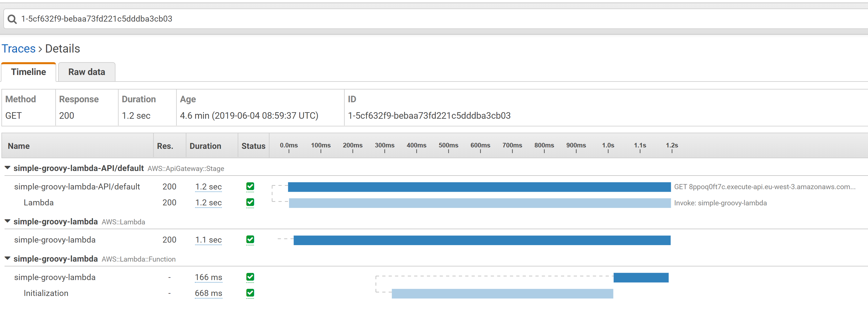
Task: Click the GET method value in summary
Action: coord(14,116)
